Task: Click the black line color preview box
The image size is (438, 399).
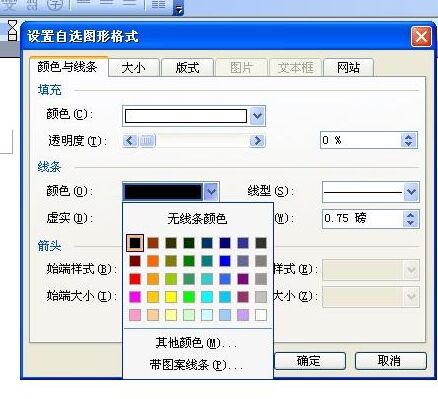Action: tap(163, 192)
